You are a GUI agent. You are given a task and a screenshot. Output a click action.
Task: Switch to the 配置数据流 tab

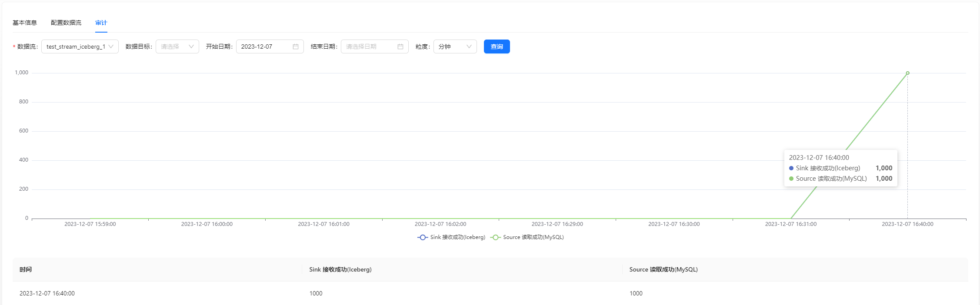coord(66,23)
